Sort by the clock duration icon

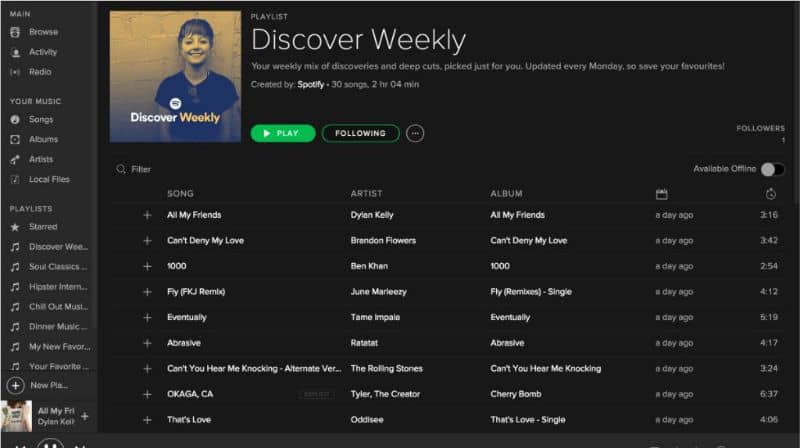coord(770,194)
